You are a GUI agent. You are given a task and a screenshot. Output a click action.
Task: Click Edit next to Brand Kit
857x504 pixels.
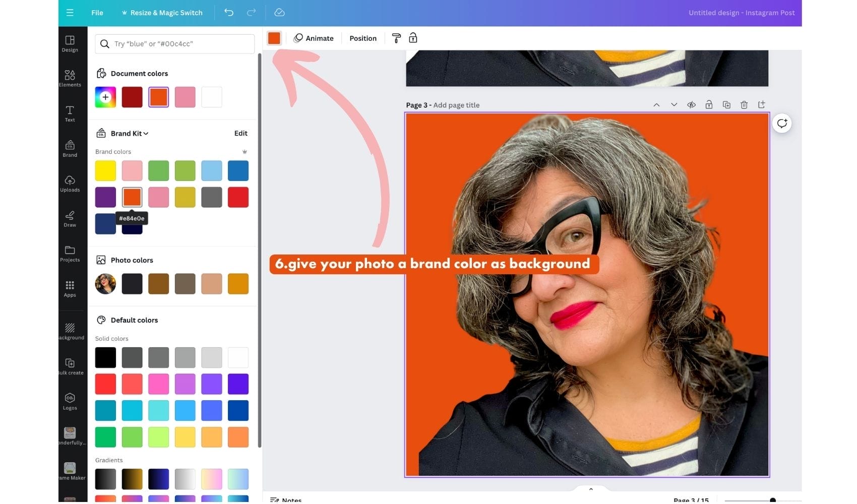point(240,133)
